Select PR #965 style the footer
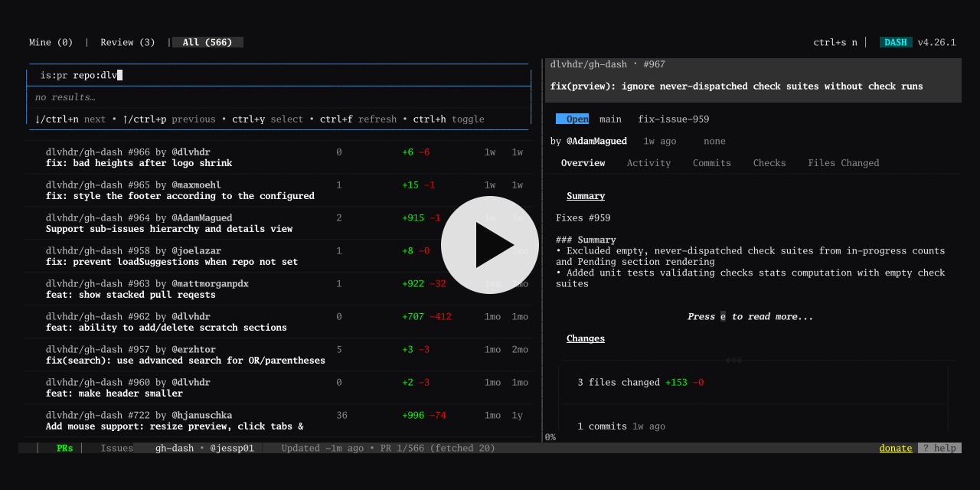 pyautogui.click(x=279, y=191)
